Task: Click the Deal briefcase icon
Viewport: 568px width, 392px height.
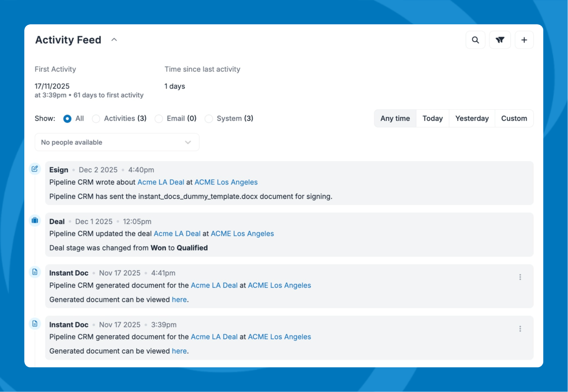Action: point(35,220)
